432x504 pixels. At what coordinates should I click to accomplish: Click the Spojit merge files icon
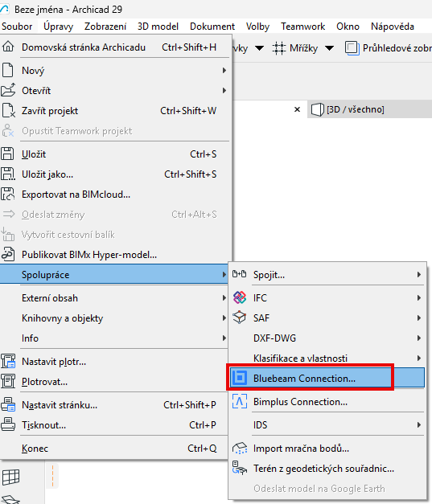pyautogui.click(x=239, y=274)
